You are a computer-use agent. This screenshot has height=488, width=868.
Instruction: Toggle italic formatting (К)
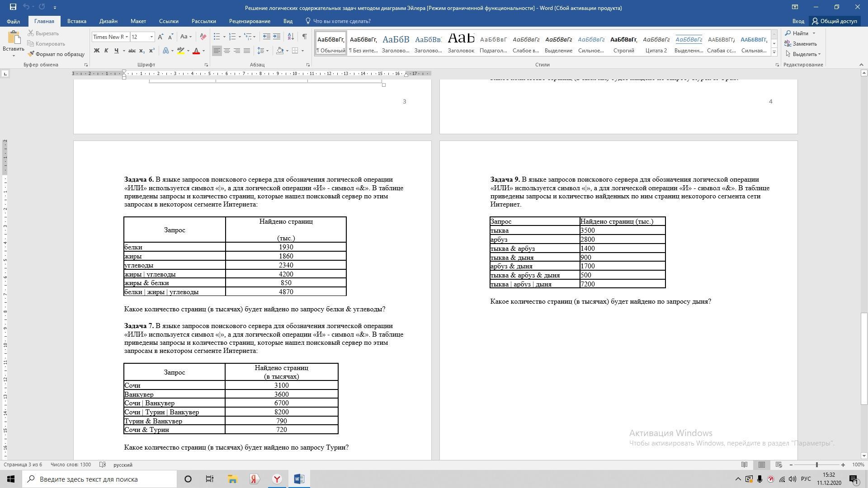(106, 51)
